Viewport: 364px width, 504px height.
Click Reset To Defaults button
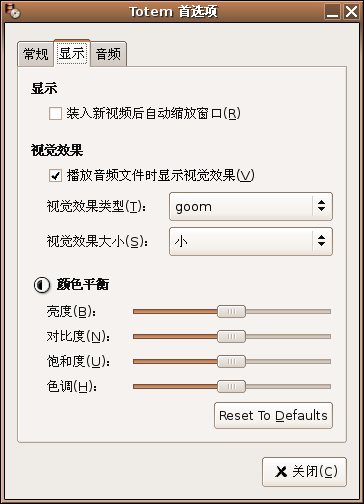(273, 415)
